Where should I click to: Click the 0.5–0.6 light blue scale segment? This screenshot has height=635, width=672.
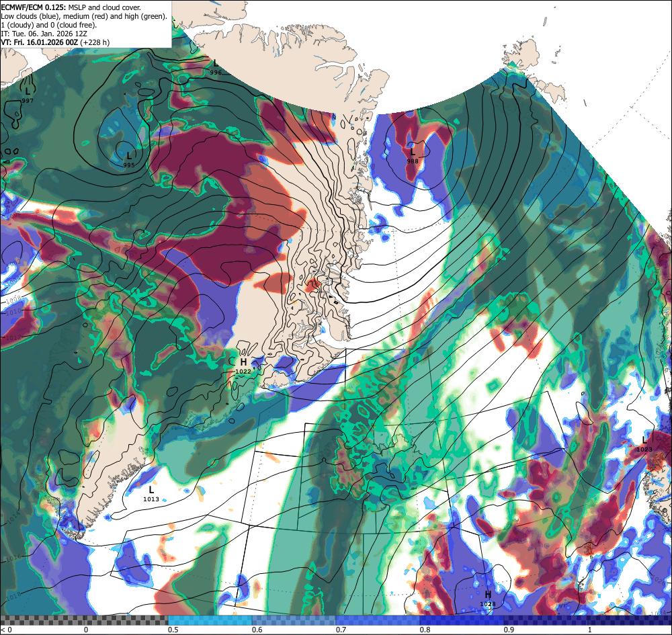point(210,620)
